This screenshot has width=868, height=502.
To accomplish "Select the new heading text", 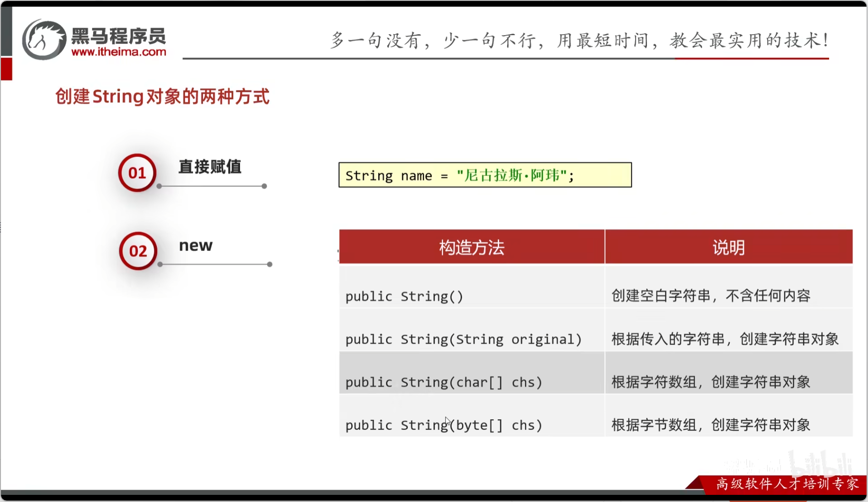I will coord(196,246).
